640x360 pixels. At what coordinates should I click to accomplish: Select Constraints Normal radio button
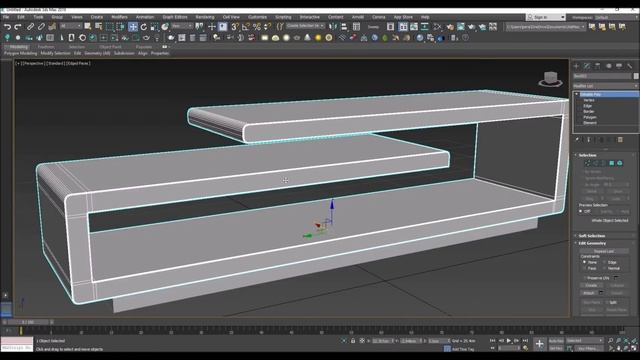(604, 268)
